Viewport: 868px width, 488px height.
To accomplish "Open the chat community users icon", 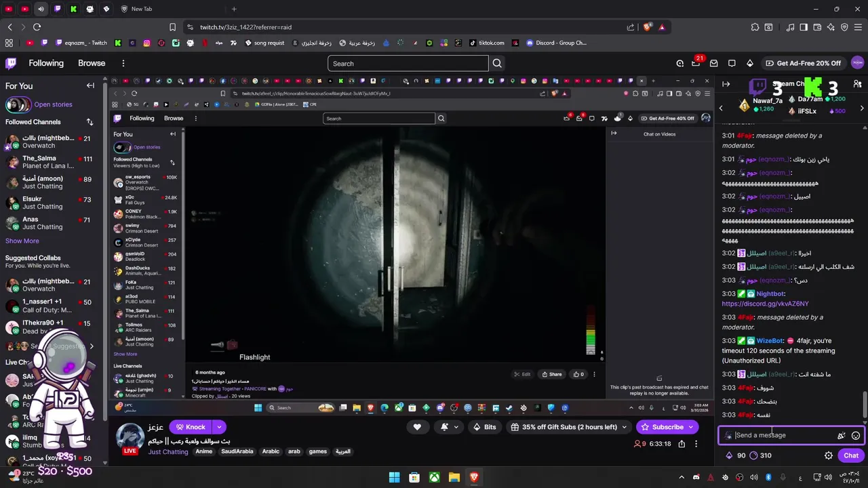I will point(857,84).
